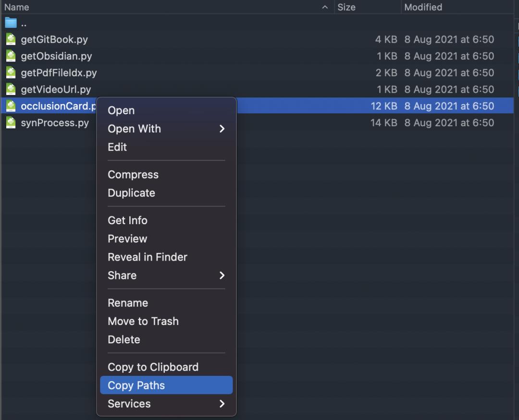This screenshot has height=420, width=519.
Task: Choose Duplicate in the context menu
Action: tap(131, 193)
